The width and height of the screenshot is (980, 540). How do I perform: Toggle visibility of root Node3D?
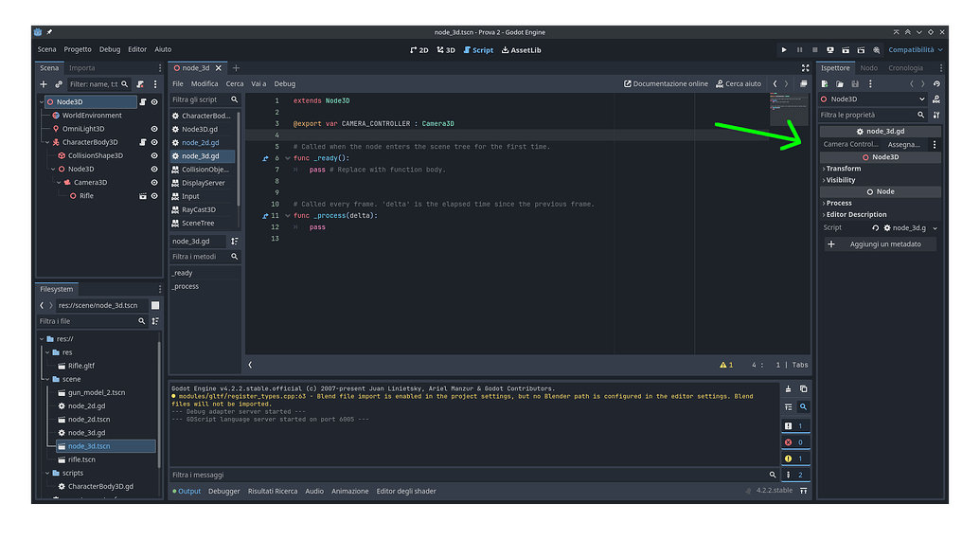click(154, 102)
